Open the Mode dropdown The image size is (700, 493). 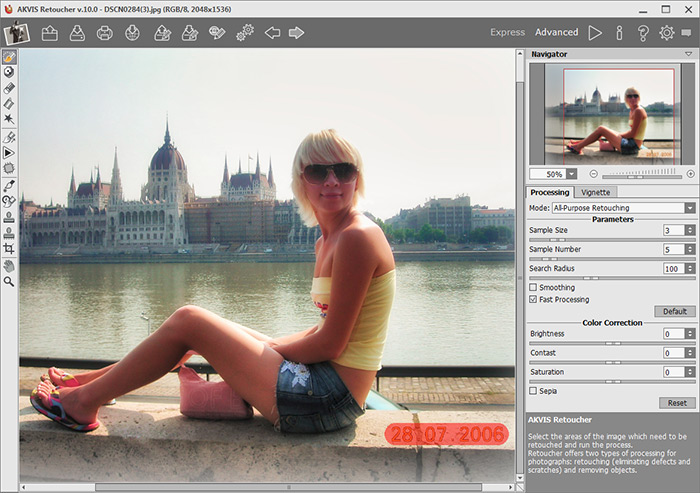pos(690,208)
